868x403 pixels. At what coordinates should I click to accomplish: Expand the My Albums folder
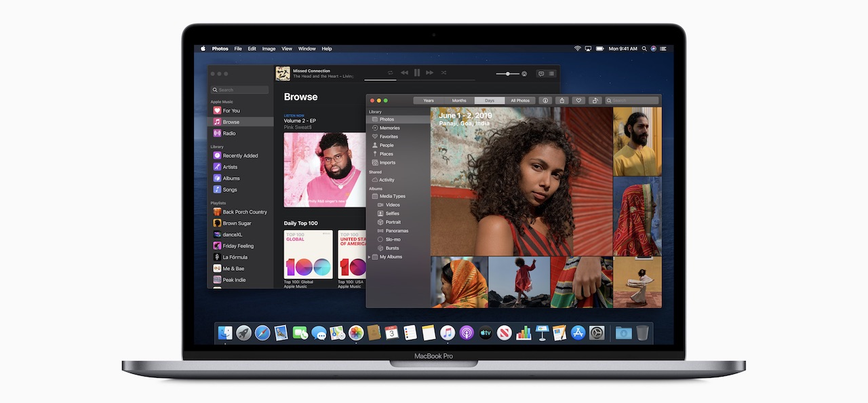[370, 257]
